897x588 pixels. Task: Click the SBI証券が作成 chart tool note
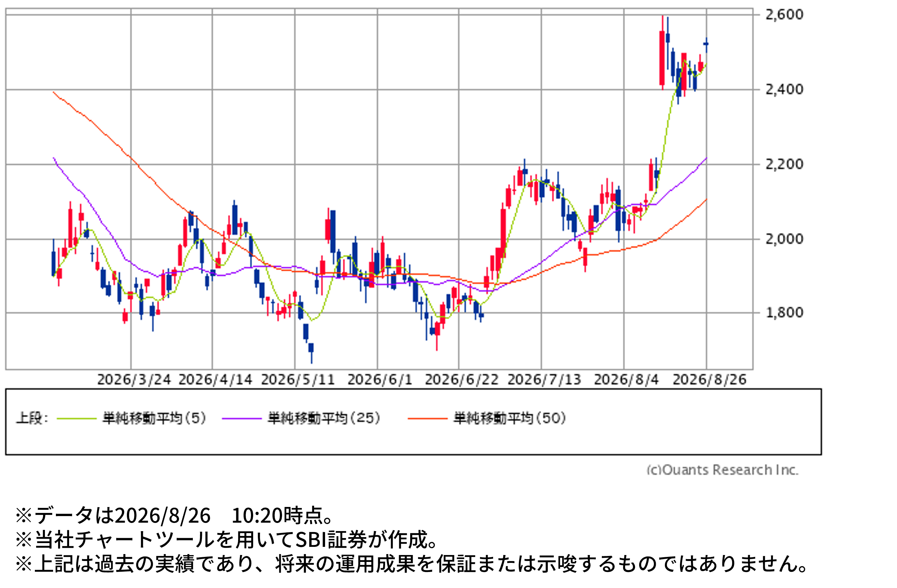pyautogui.click(x=226, y=539)
